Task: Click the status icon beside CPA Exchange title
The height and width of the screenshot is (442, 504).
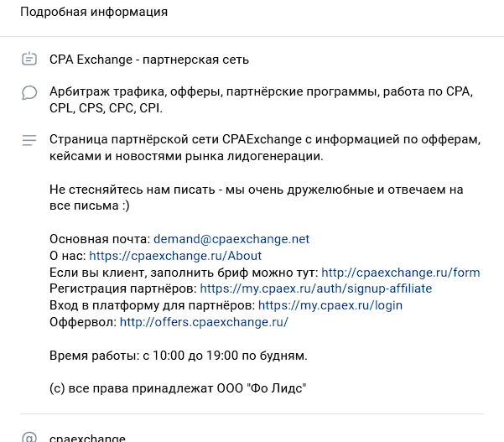Action: 29,60
